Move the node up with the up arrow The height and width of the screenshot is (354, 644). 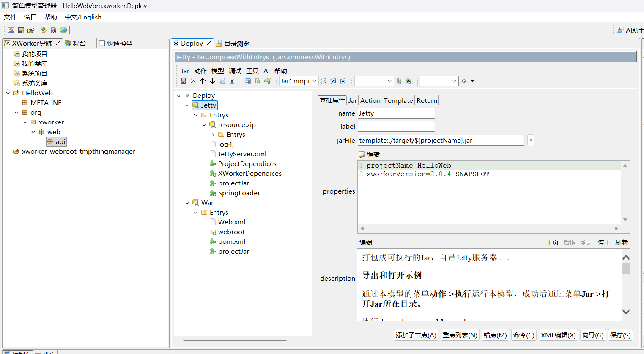(x=203, y=81)
